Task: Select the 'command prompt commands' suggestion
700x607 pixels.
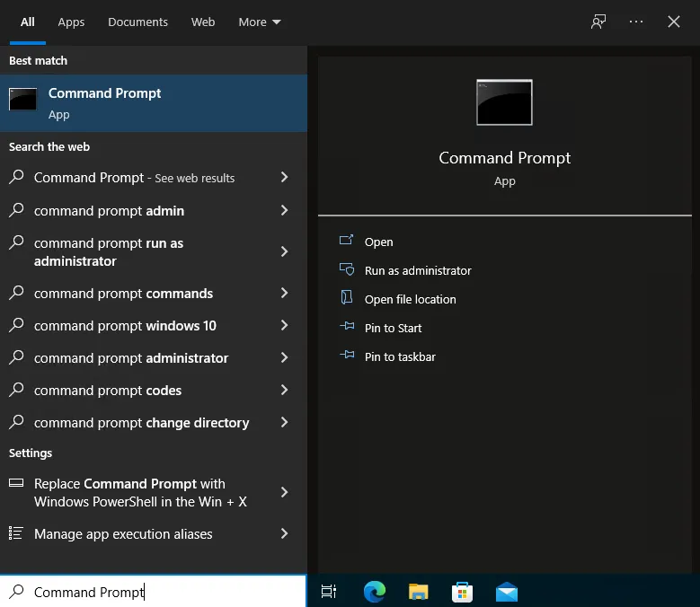Action: point(154,293)
